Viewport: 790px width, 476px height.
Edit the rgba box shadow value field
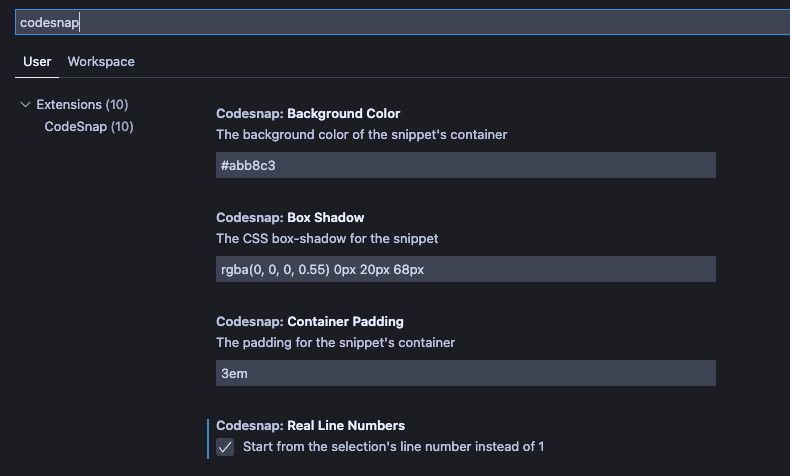[466, 269]
